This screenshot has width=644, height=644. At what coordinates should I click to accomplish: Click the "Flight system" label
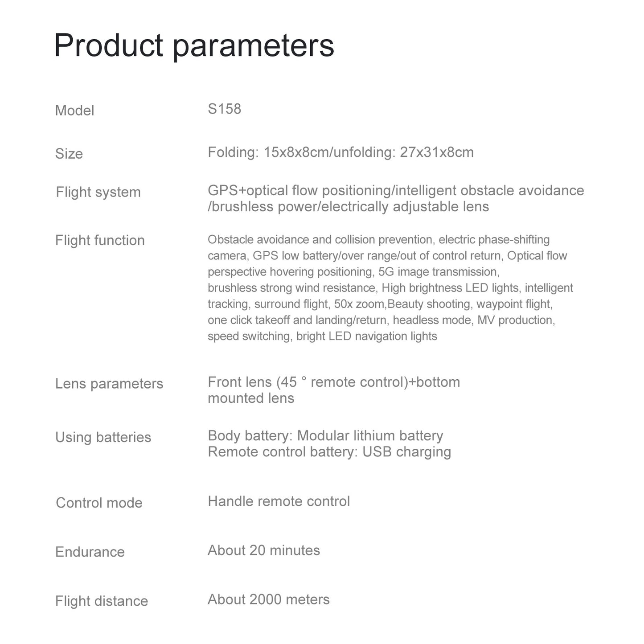pyautogui.click(x=98, y=192)
